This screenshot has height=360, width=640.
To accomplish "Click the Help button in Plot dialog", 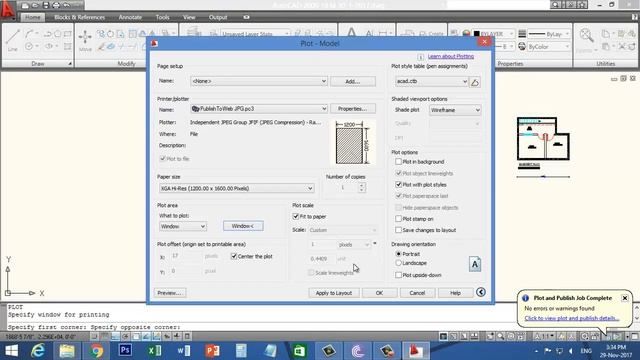I will tap(455, 293).
